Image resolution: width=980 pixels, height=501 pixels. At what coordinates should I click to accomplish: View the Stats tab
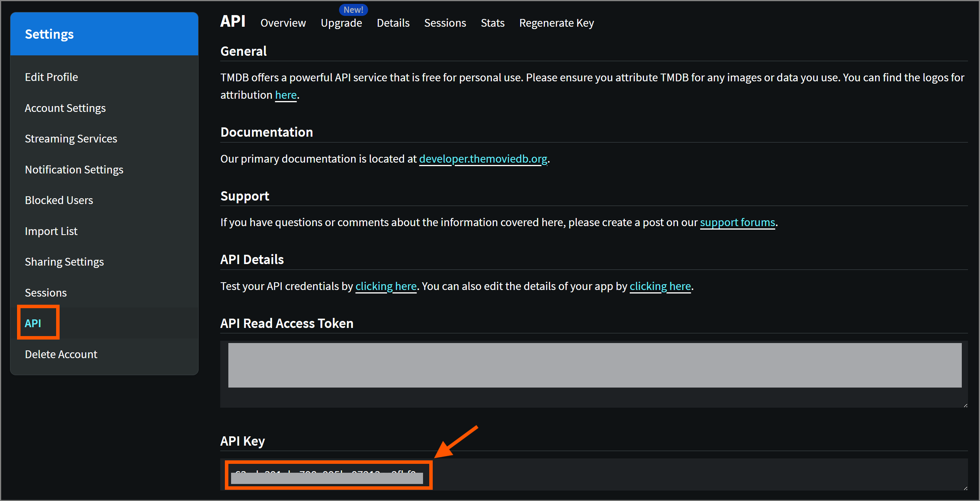493,23
